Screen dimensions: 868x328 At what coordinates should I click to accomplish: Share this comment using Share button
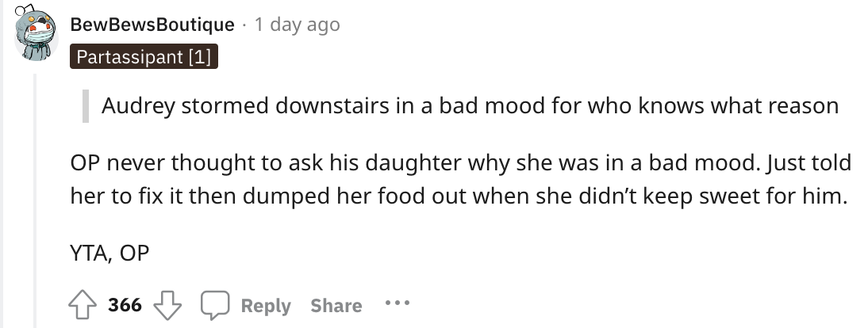tap(336, 306)
